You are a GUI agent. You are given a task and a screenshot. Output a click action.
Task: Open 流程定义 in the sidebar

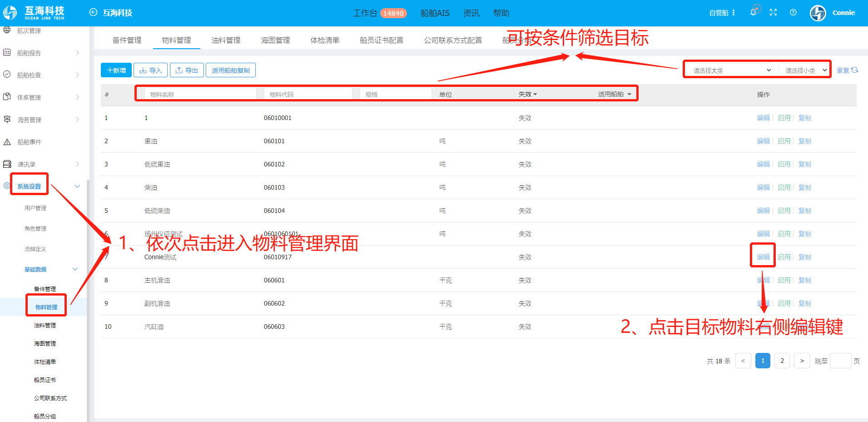pyautogui.click(x=35, y=249)
